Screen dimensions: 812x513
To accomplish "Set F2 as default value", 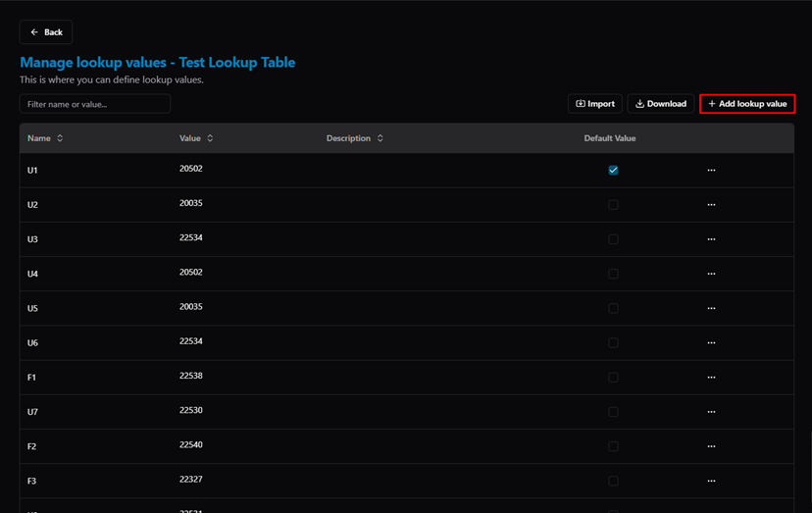I will (x=613, y=446).
